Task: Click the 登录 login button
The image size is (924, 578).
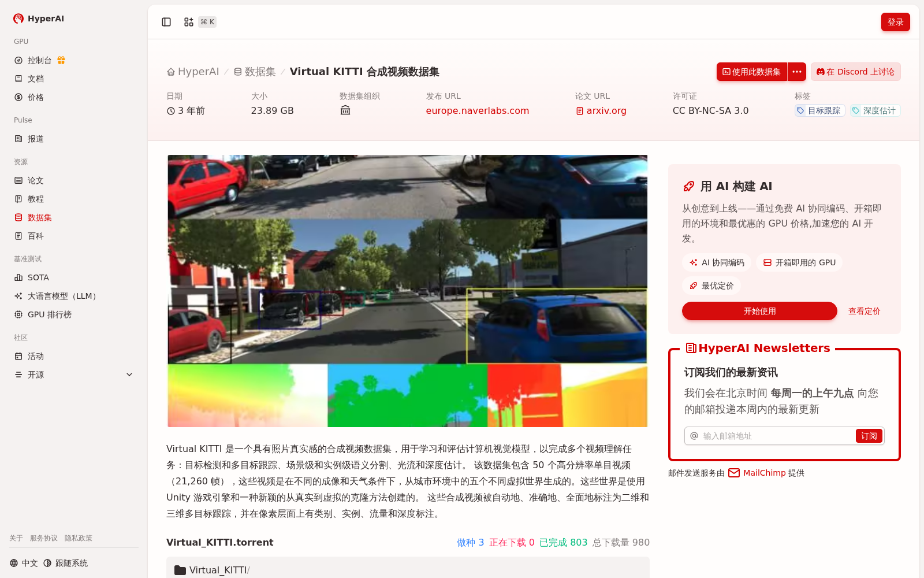Action: coord(895,22)
